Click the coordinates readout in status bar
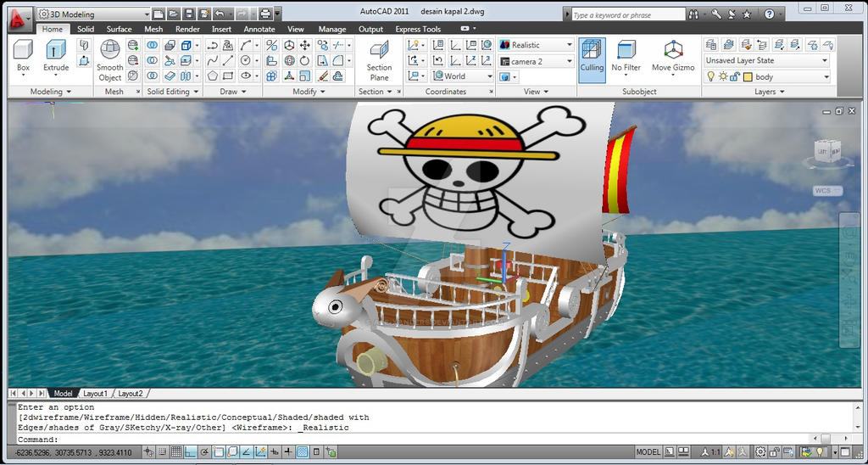 73,452
